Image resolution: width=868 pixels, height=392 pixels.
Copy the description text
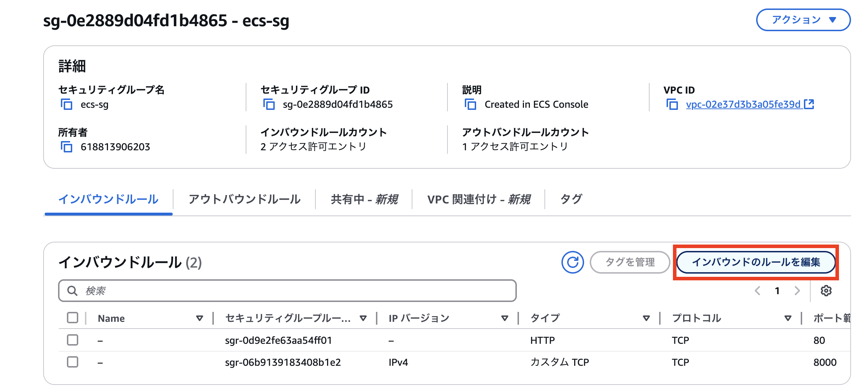tap(470, 105)
